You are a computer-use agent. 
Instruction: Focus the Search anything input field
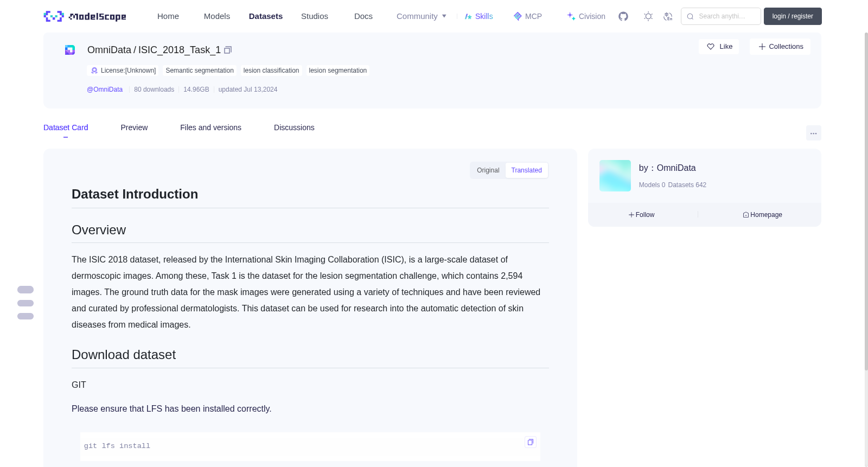pyautogui.click(x=722, y=16)
